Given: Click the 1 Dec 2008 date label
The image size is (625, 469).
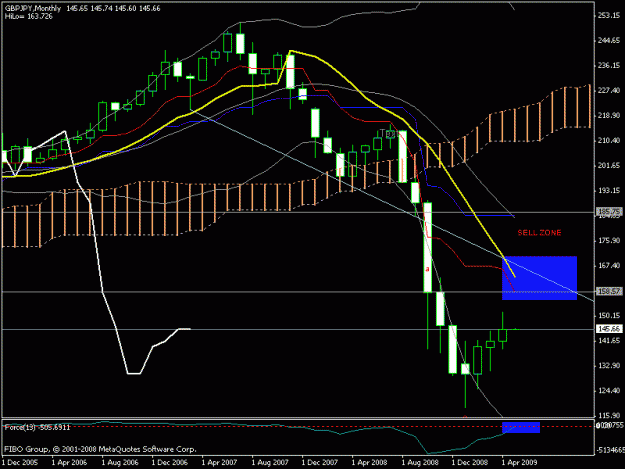Looking at the screenshot, I should [x=470, y=463].
